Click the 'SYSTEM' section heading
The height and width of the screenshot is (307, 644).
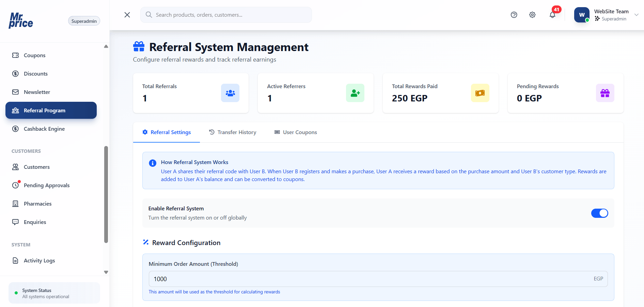(21, 245)
